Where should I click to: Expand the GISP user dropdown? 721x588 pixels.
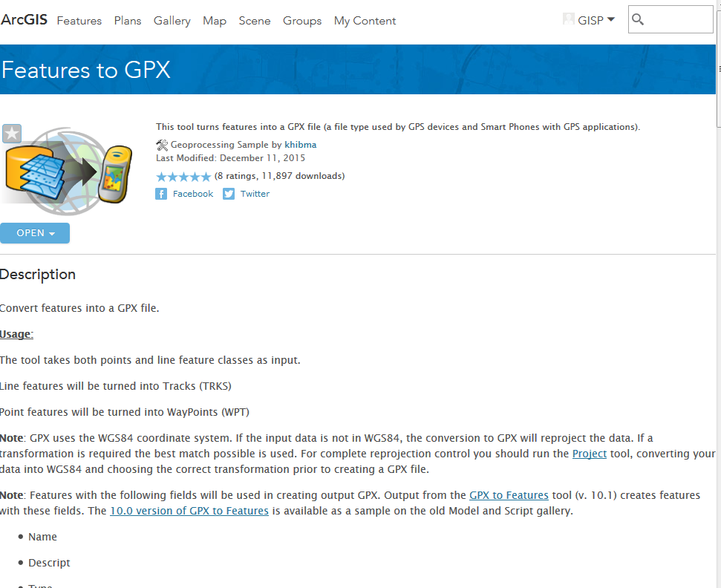(x=596, y=20)
